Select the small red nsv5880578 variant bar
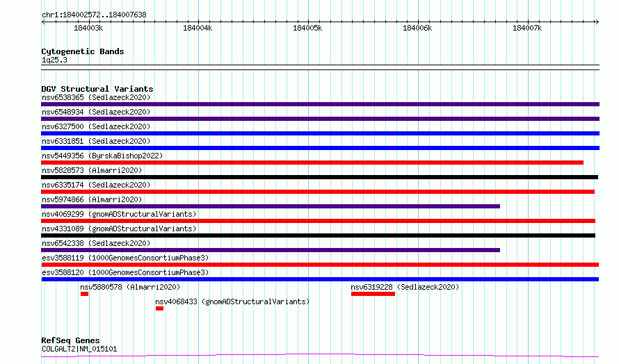This screenshot has height=364, width=619. 84,294
